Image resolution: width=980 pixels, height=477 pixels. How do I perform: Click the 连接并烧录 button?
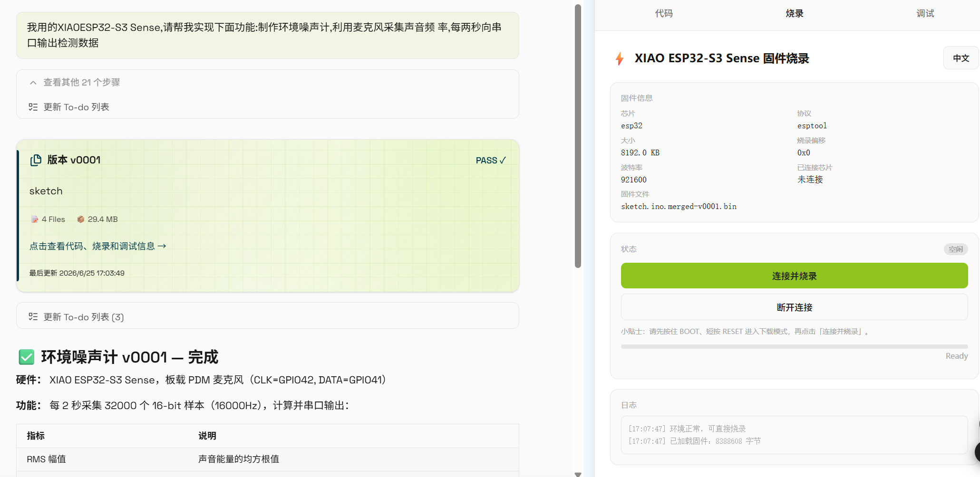coord(794,276)
